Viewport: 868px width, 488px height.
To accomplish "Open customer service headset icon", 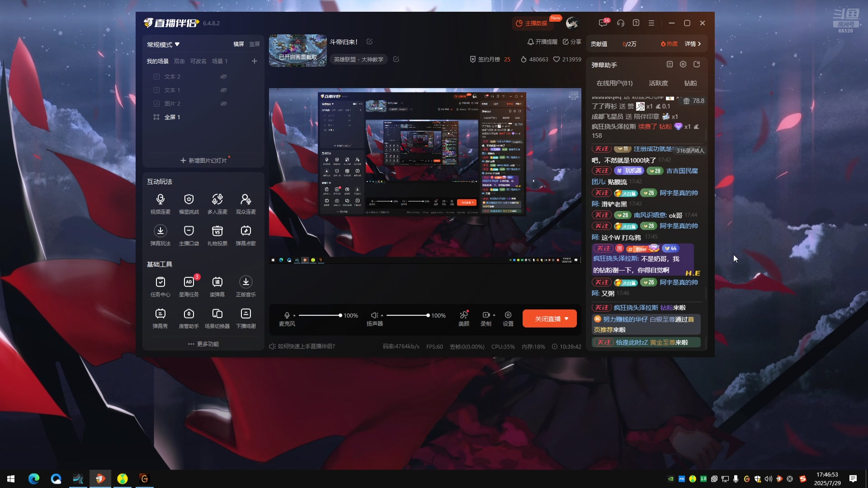I will point(621,23).
